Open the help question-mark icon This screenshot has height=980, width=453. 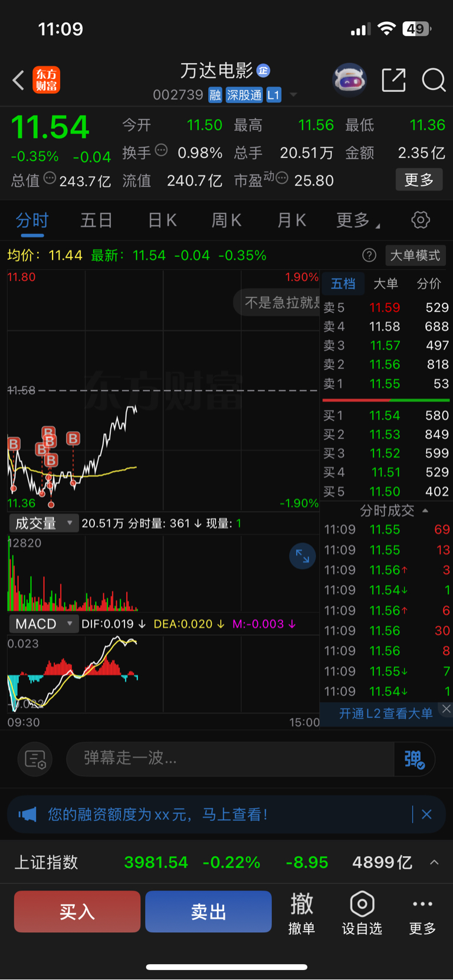(369, 255)
